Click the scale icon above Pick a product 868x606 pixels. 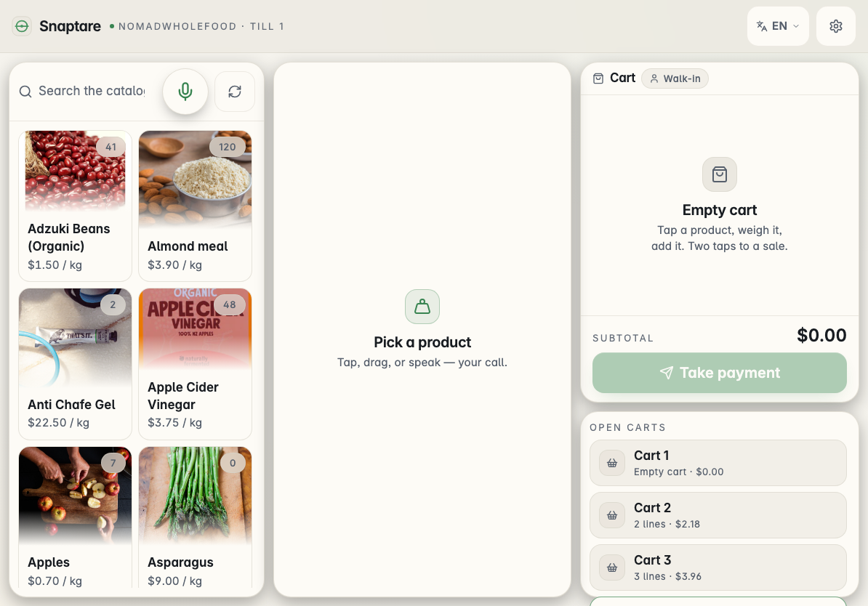click(x=422, y=307)
